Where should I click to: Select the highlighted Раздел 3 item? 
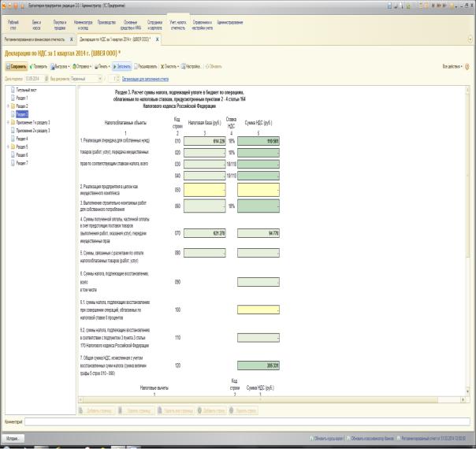click(22, 114)
